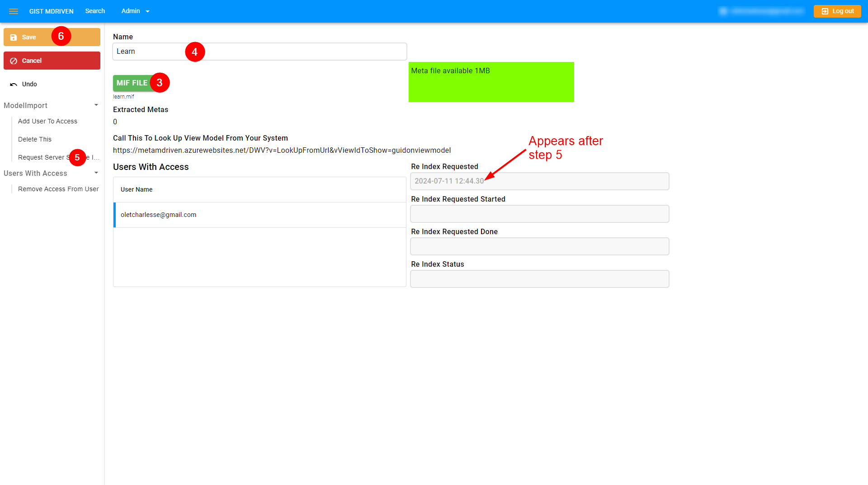Click the Re Index Status field

(x=539, y=279)
